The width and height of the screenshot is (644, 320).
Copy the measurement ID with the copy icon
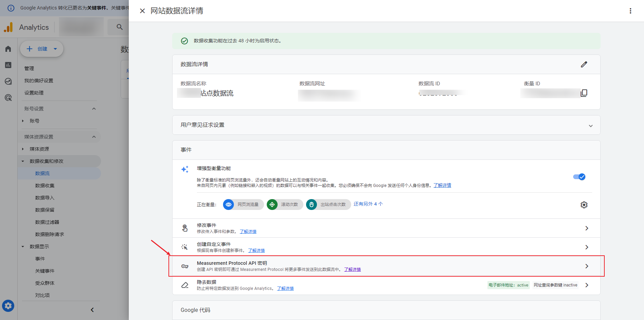pos(584,93)
